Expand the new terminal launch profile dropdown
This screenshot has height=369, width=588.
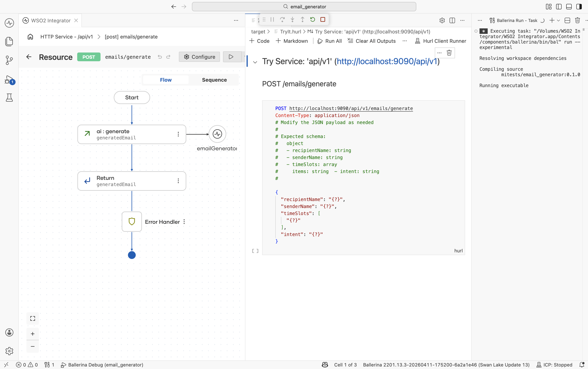pyautogui.click(x=558, y=20)
